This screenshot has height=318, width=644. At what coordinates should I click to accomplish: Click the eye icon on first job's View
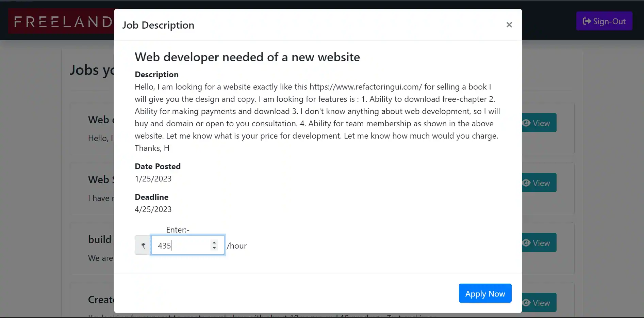526,123
